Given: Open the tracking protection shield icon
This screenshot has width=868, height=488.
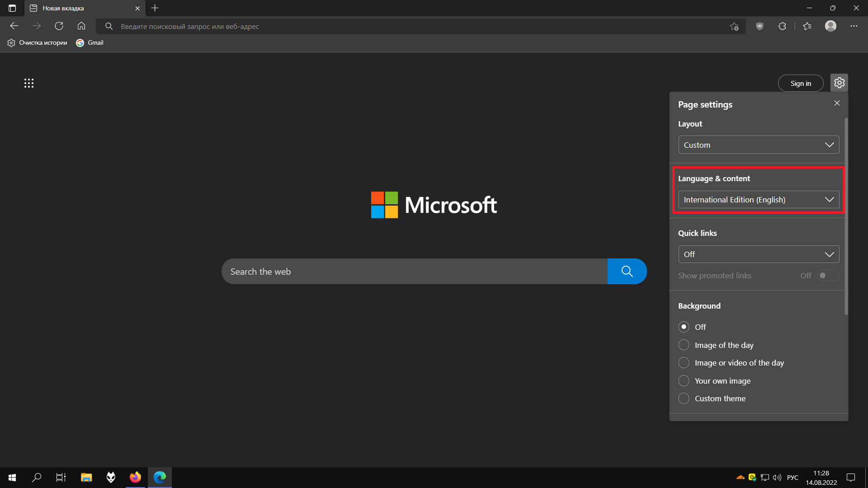Looking at the screenshot, I should [759, 26].
